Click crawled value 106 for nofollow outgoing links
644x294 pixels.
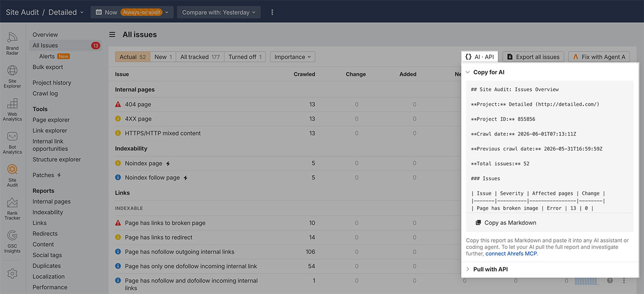(x=311, y=251)
